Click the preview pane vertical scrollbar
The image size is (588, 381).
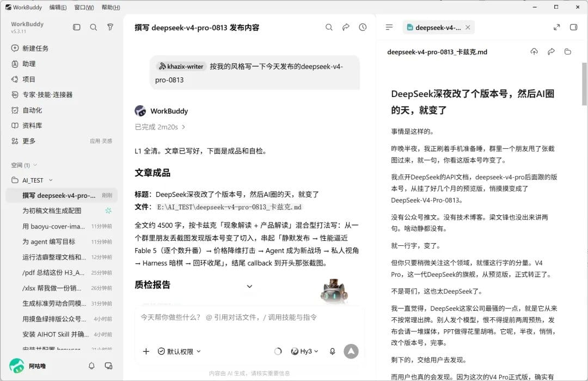[x=584, y=84]
